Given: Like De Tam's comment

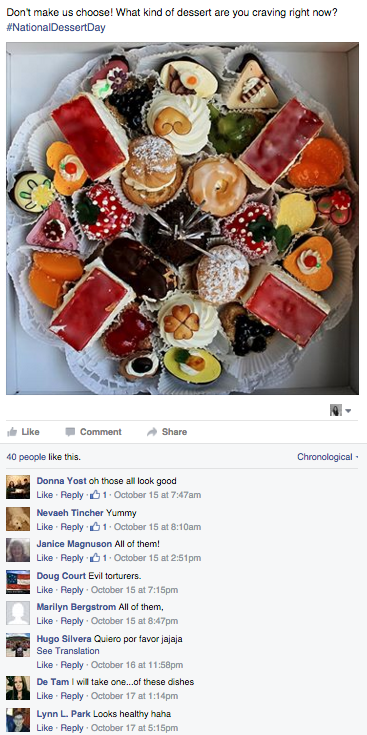Looking at the screenshot, I should point(45,696).
